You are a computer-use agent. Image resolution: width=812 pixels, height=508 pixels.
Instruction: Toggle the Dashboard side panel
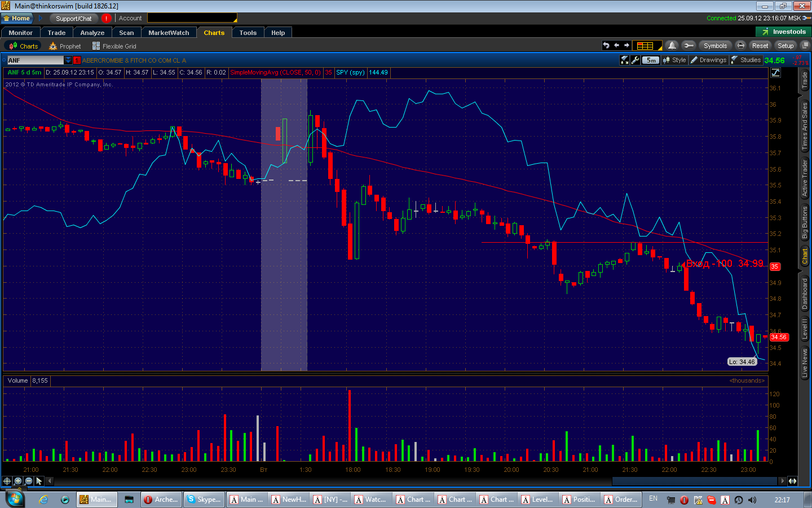[x=805, y=293]
